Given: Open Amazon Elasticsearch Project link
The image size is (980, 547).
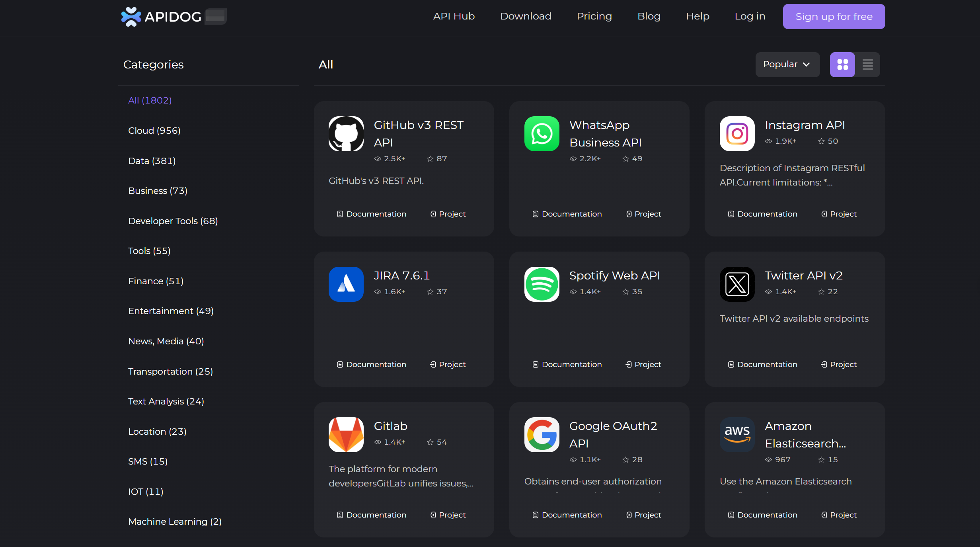Looking at the screenshot, I should [x=838, y=515].
